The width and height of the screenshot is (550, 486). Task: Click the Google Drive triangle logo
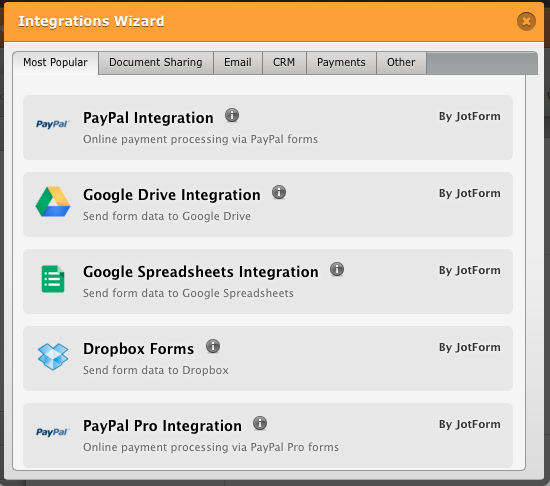point(53,202)
